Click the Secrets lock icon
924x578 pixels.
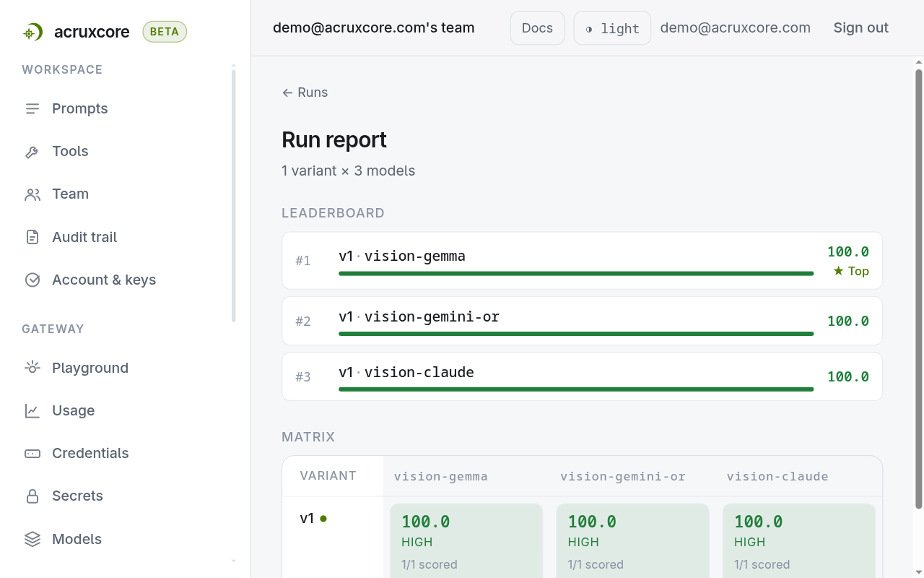tap(32, 496)
